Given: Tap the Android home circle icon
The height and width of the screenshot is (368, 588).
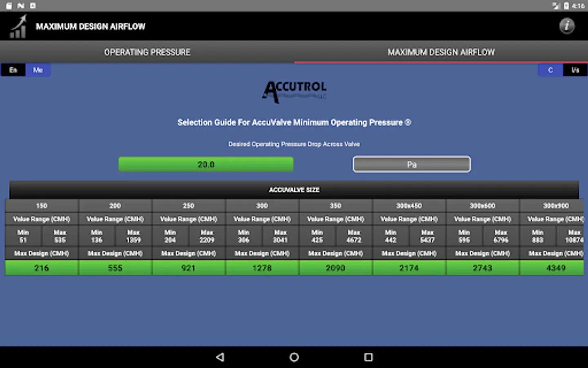Looking at the screenshot, I should click(x=294, y=357).
